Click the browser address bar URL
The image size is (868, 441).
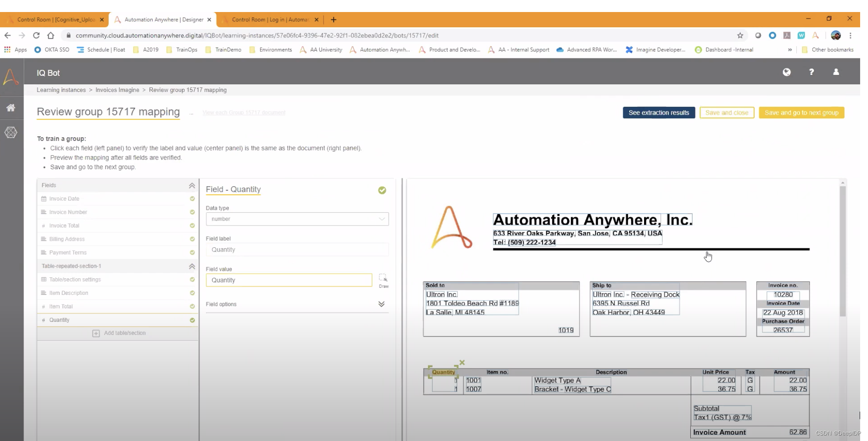click(257, 35)
